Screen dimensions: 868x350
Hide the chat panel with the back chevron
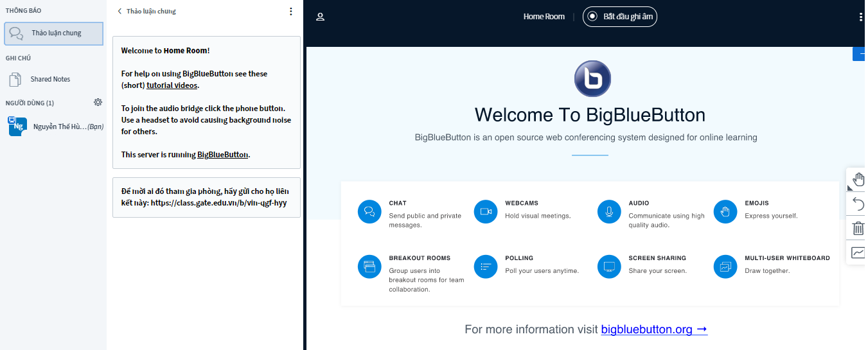(120, 11)
